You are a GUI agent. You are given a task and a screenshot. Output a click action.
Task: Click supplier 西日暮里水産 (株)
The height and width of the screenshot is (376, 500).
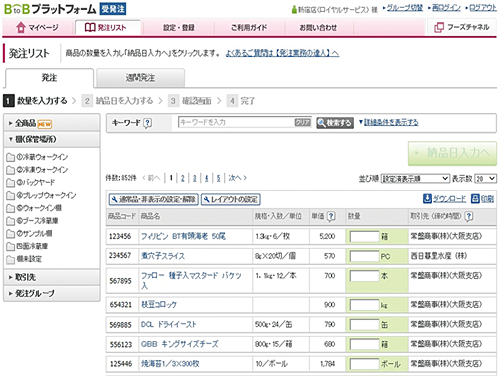click(x=439, y=256)
